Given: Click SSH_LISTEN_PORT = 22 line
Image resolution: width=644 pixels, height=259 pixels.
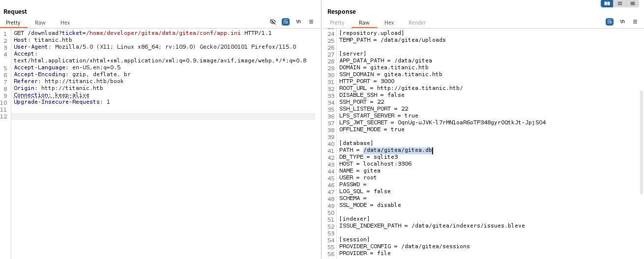Looking at the screenshot, I should tap(374, 109).
